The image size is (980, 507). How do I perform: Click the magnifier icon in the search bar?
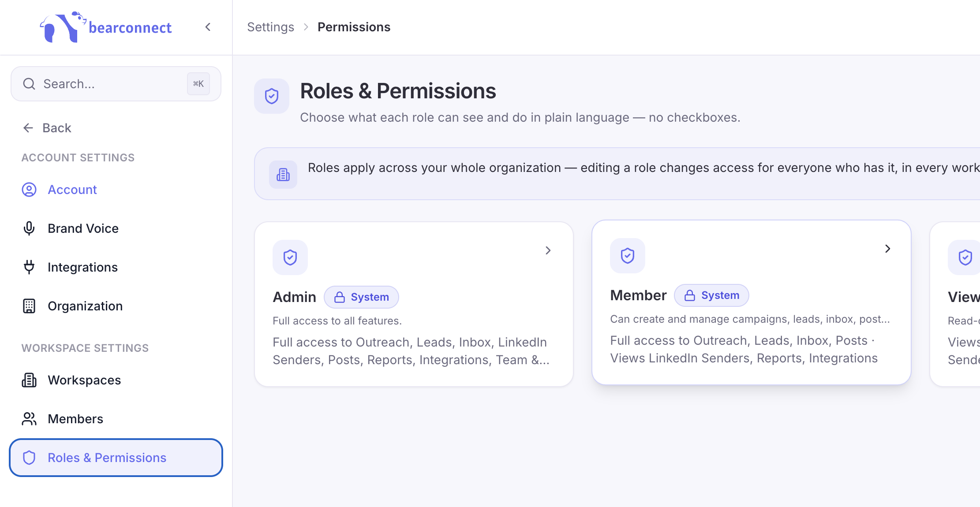click(29, 84)
